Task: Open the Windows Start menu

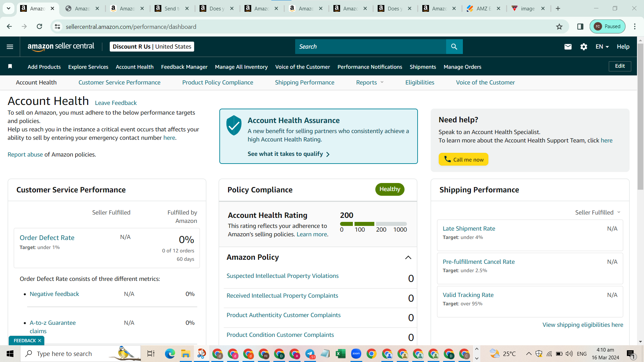Action: pyautogui.click(x=10, y=354)
